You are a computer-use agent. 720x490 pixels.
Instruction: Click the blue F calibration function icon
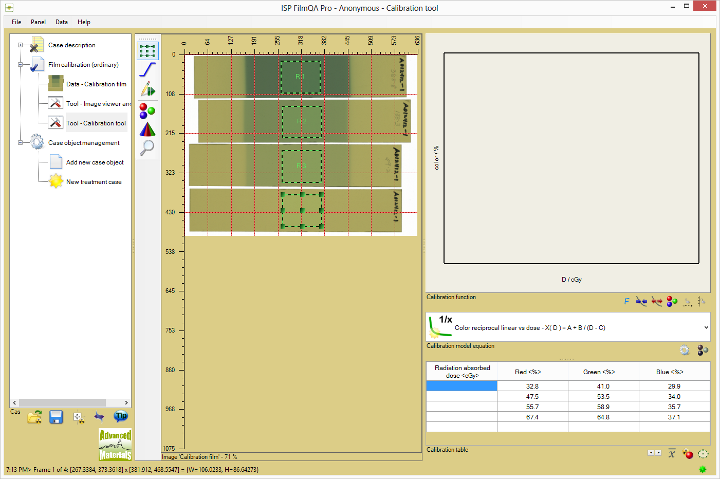tap(627, 301)
